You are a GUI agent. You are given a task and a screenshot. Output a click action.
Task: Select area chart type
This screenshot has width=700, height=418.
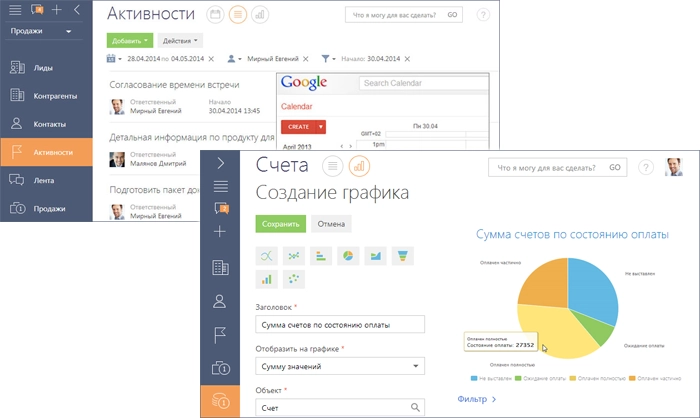coord(375,256)
